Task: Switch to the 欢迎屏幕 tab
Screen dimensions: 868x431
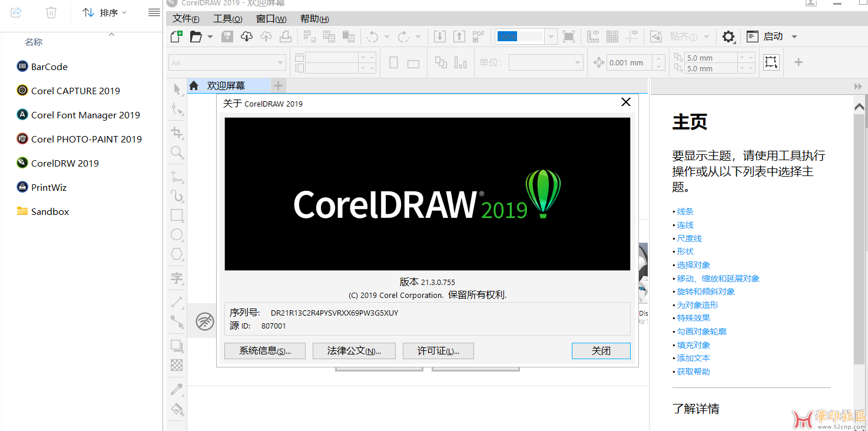Action: tap(226, 85)
